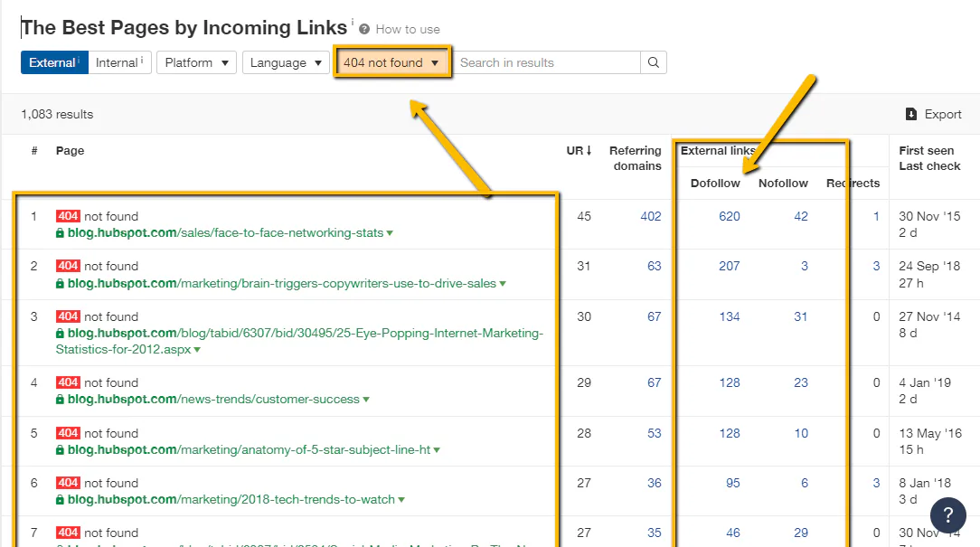The width and height of the screenshot is (980, 547).
Task: Click lock icon beside brain-triggers-copywriters URL
Action: coord(60,284)
